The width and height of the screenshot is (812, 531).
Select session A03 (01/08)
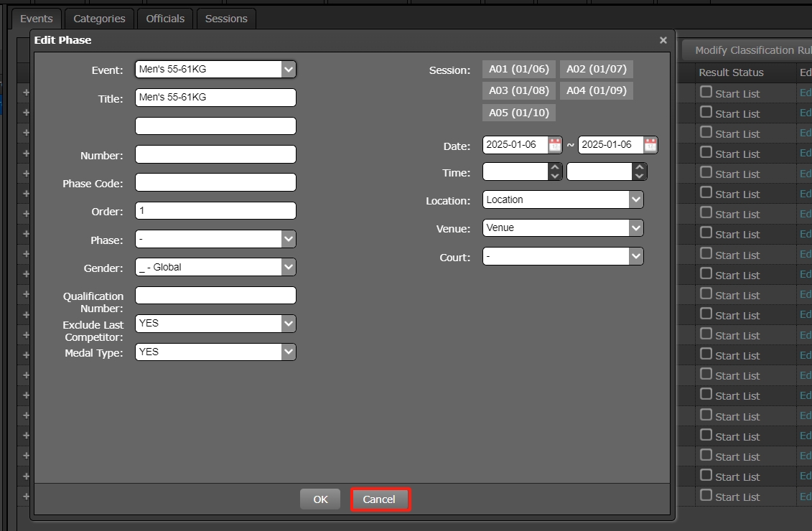coord(518,91)
